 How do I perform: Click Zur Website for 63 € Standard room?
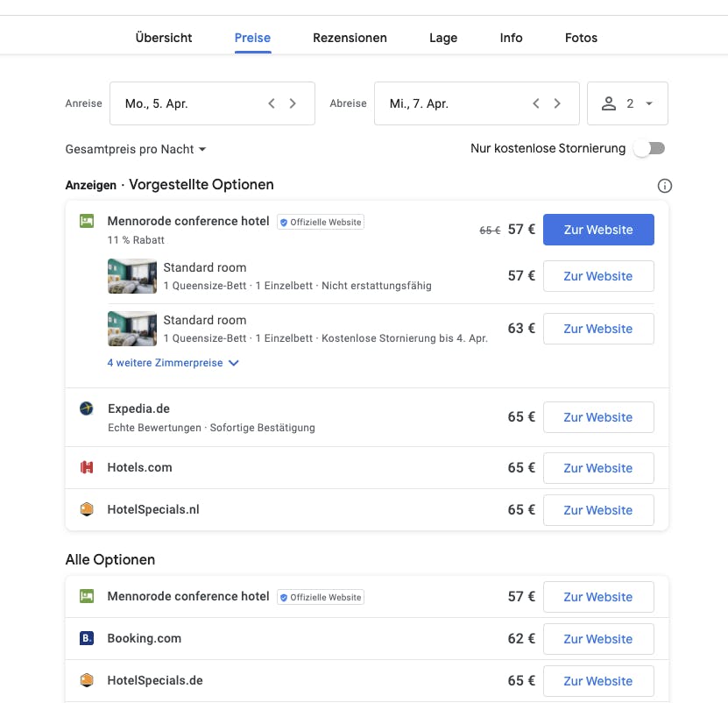point(598,329)
